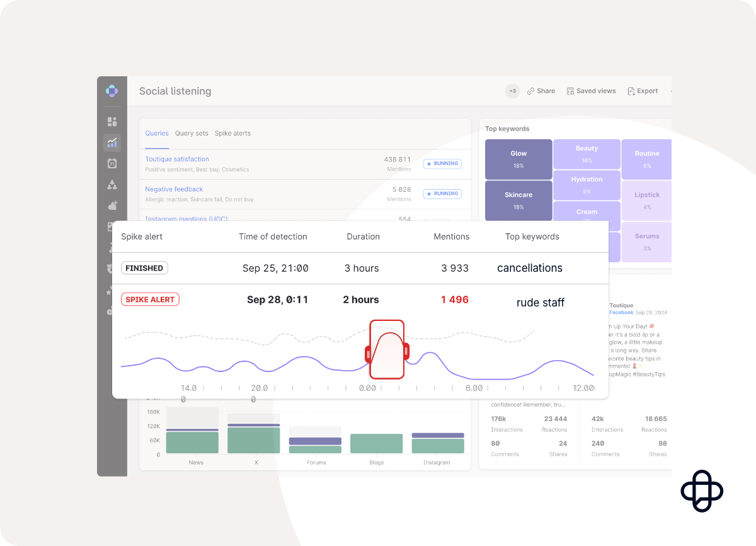This screenshot has height=546, width=756.
Task: Click the app logo at top of sidebar
Action: [x=112, y=91]
